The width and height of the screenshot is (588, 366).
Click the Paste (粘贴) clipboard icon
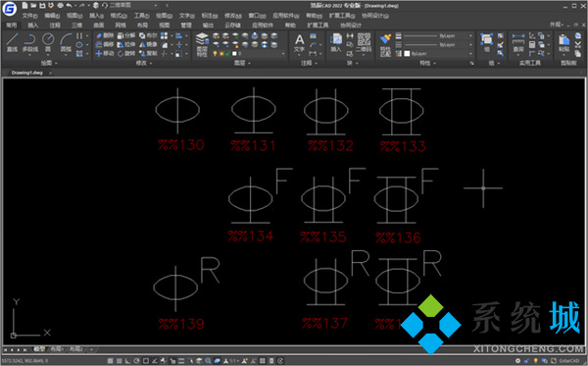[564, 43]
